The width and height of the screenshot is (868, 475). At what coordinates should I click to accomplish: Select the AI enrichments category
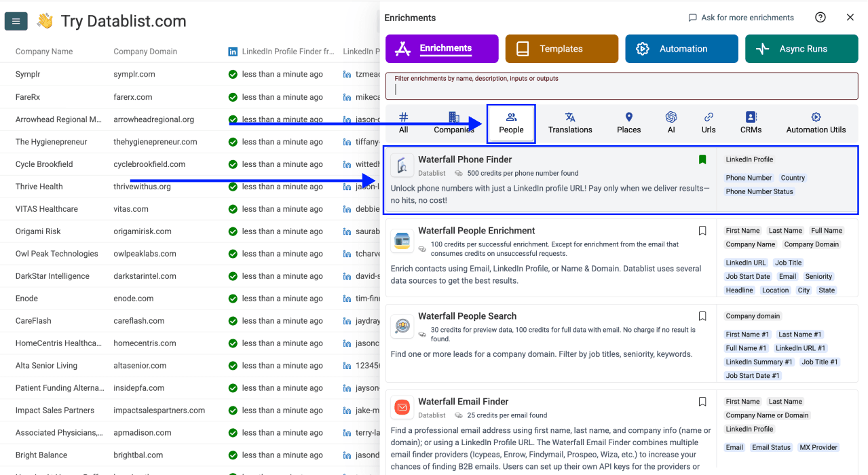click(x=671, y=123)
